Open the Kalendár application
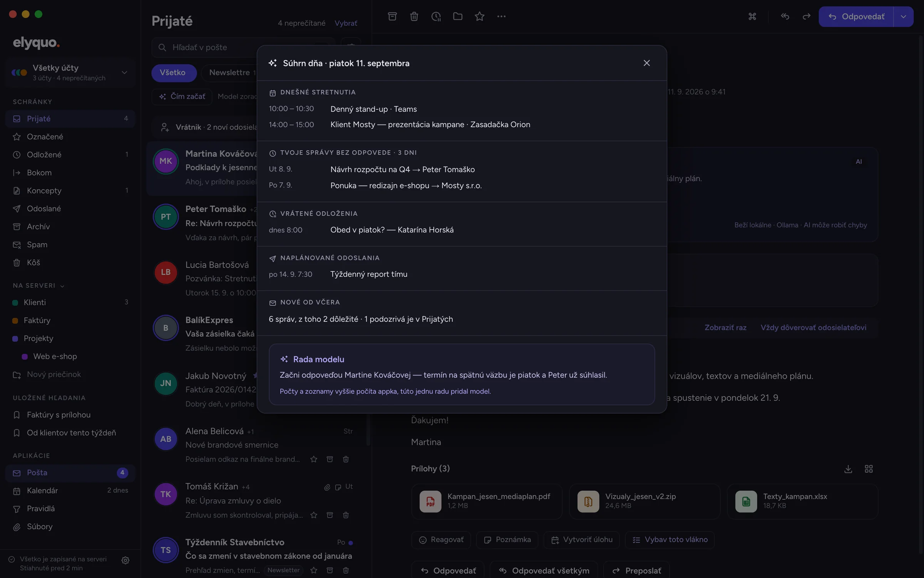This screenshot has width=924, height=578. point(70,491)
